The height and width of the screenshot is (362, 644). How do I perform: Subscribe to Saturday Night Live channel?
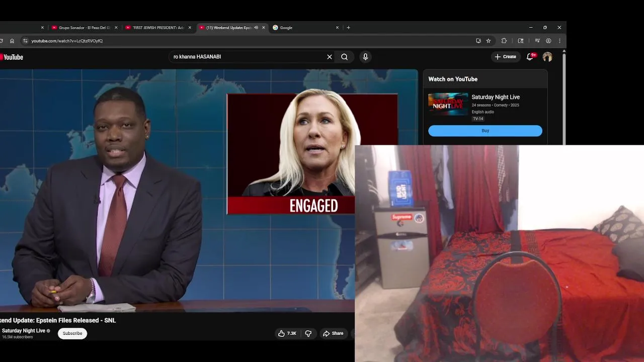72,333
